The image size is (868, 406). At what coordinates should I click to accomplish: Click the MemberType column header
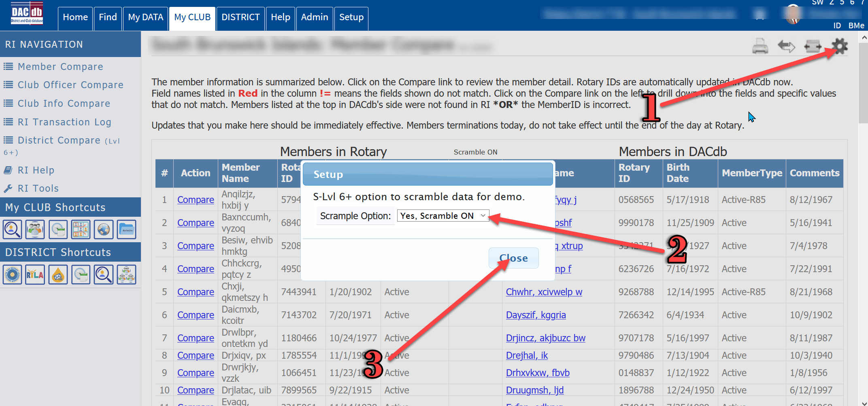point(752,173)
